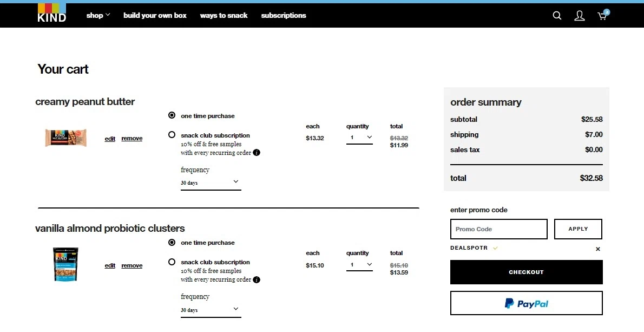Viewport: 644px width, 332px height.
Task: Edit the creamy peanut butter item
Action: pos(110,139)
